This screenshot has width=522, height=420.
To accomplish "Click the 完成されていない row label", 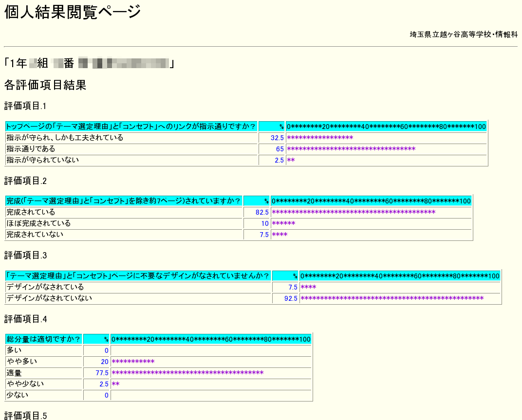I will 35,235.
